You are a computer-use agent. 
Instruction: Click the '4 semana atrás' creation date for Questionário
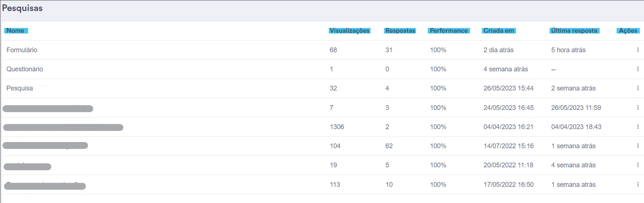tap(506, 69)
